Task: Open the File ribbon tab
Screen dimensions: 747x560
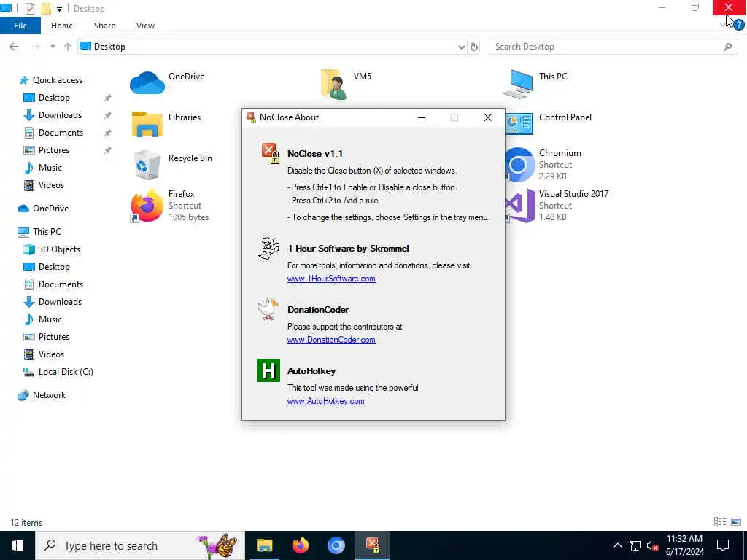Action: 20,26
